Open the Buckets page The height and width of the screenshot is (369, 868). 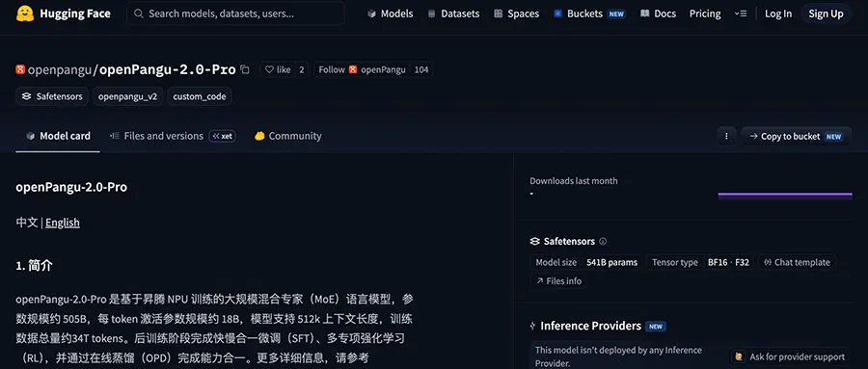[589, 13]
